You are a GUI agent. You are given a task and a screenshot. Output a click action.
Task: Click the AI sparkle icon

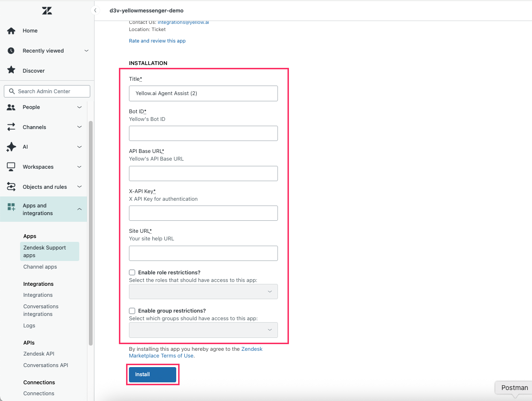click(11, 147)
